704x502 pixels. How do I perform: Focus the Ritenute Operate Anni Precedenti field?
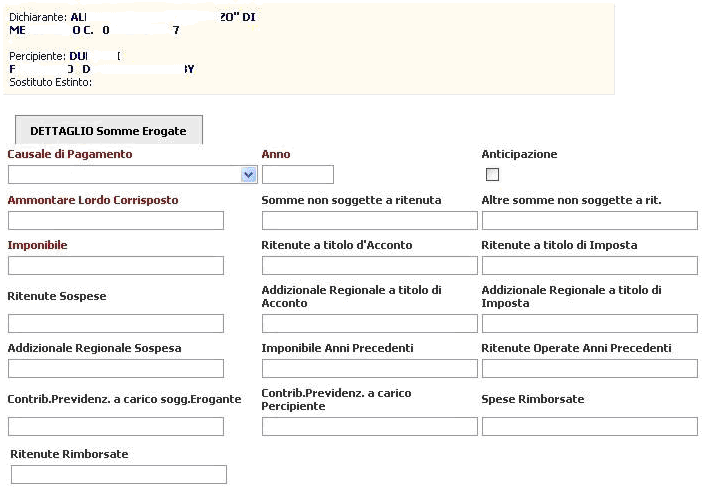coord(590,369)
